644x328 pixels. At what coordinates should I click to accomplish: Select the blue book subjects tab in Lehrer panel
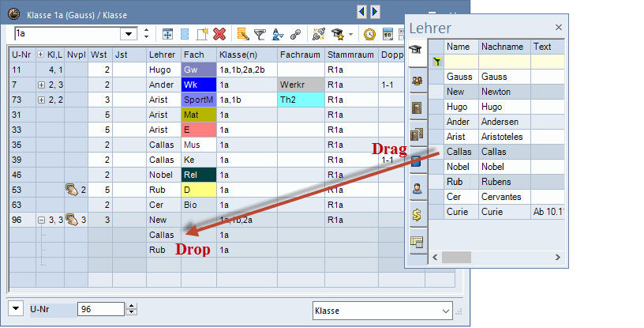tap(417, 161)
